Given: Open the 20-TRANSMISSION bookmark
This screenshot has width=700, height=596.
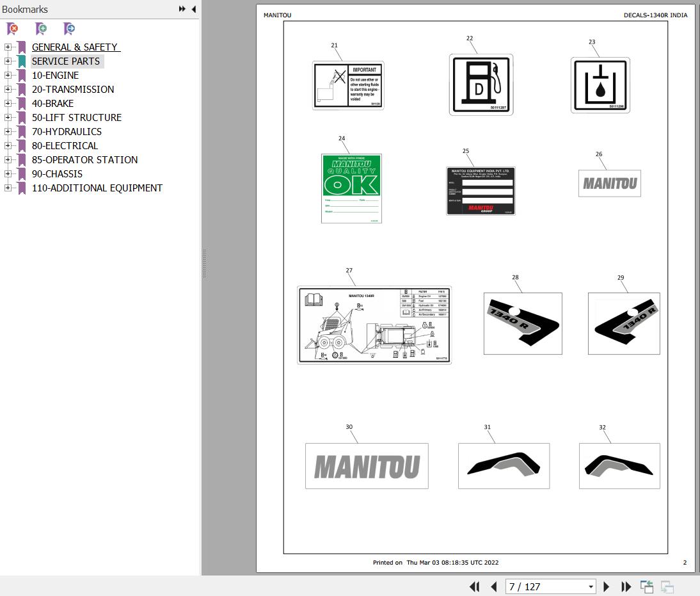Looking at the screenshot, I should click(73, 90).
